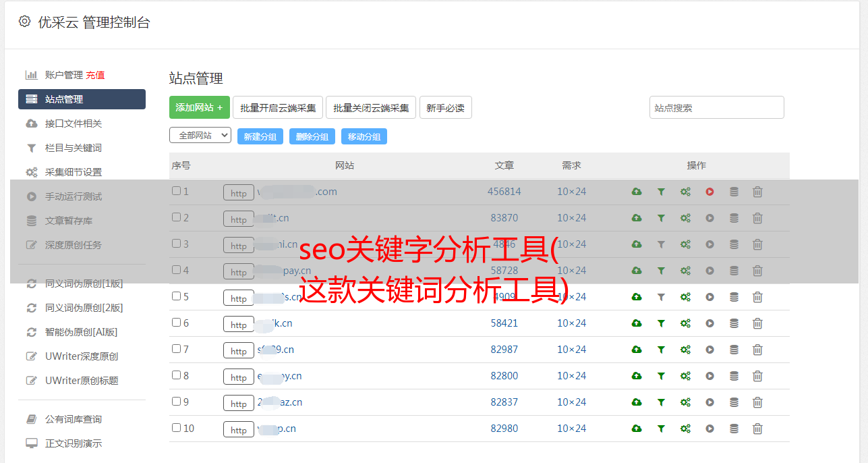Click article count 82987
868x463 pixels.
[x=504, y=350]
